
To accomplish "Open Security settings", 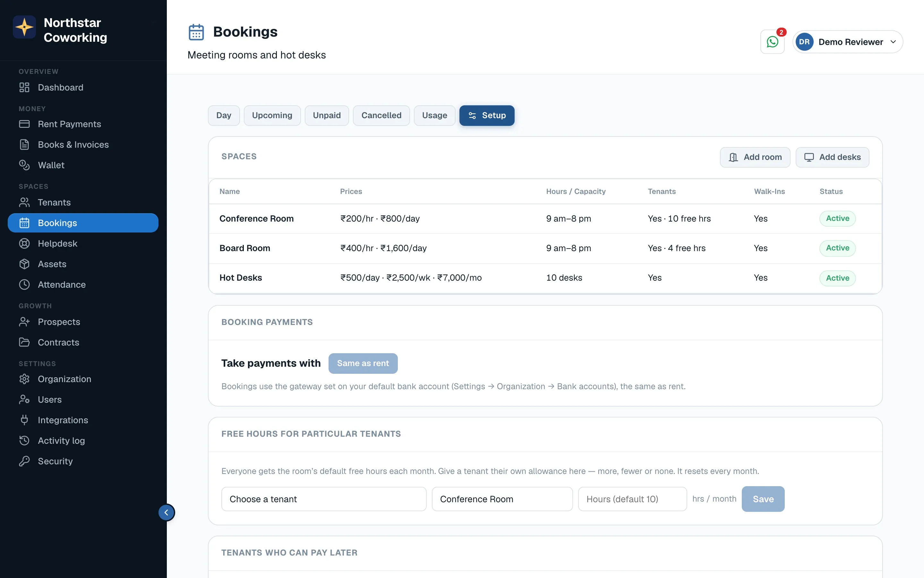I will pyautogui.click(x=83, y=461).
